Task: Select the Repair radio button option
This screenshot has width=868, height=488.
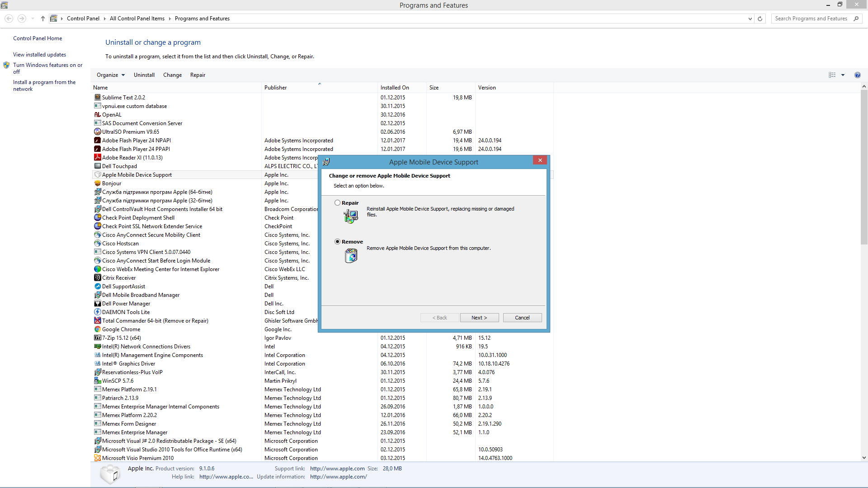Action: tap(337, 202)
